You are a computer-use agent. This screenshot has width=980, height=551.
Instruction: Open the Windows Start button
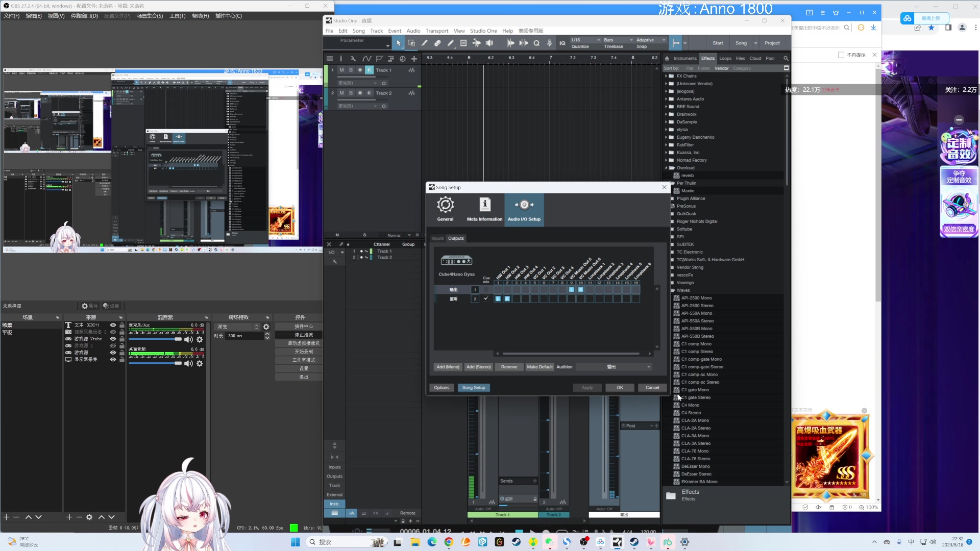[x=295, y=542]
